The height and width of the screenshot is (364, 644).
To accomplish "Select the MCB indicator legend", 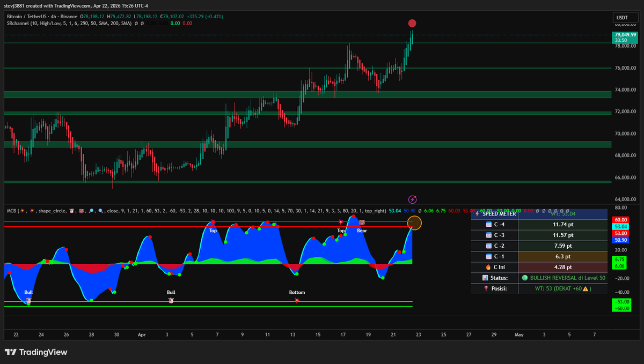I will click(x=196, y=211).
